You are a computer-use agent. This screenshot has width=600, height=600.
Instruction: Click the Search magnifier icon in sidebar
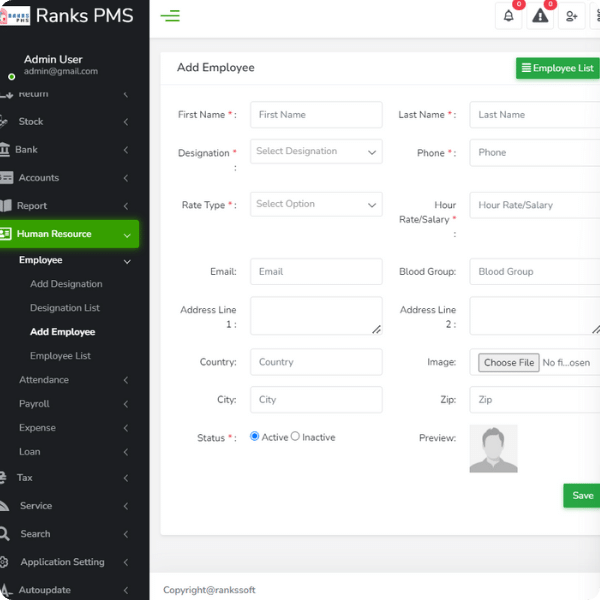[x=5, y=534]
